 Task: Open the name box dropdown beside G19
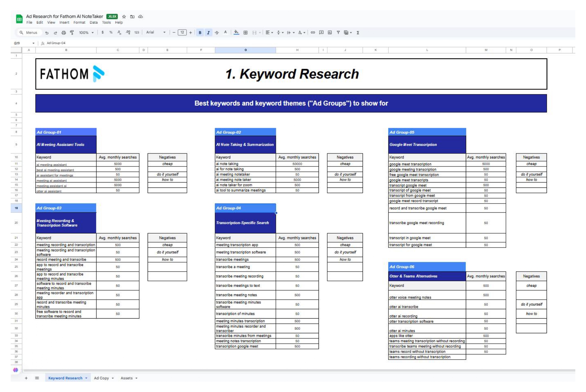point(33,43)
